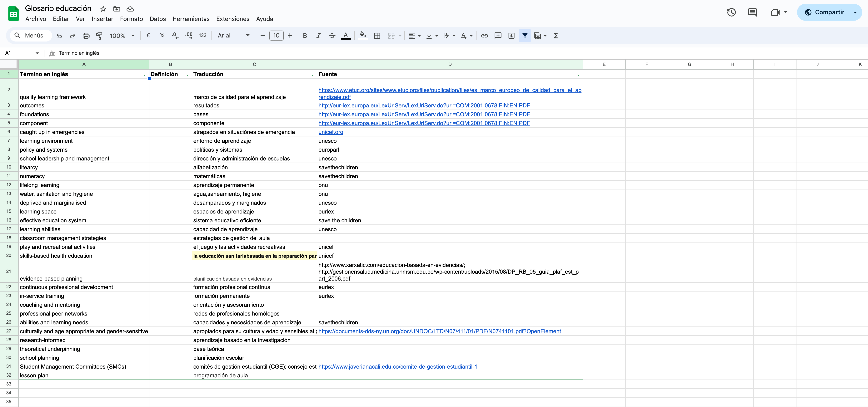Toggle the filter funnel button
The image size is (868, 407).
[525, 36]
